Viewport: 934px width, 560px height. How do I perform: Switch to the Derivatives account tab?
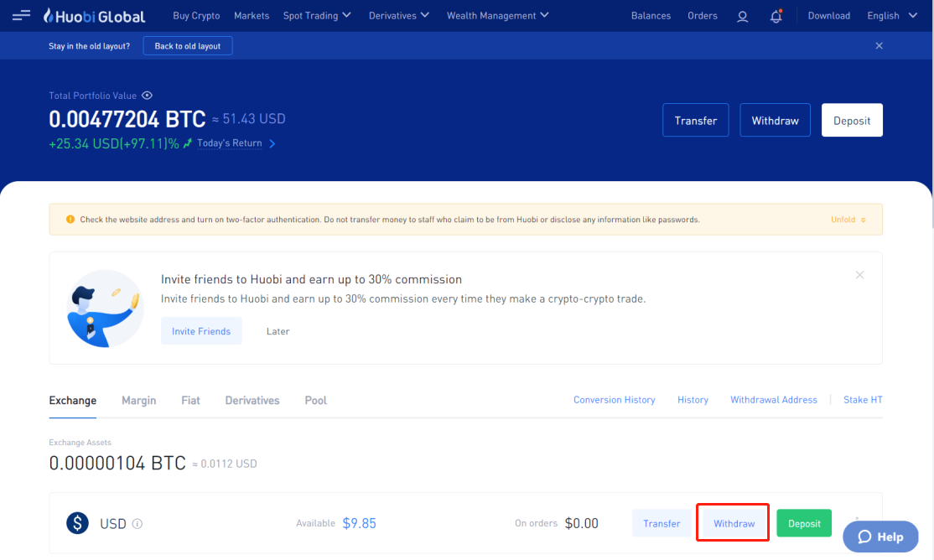pos(252,401)
